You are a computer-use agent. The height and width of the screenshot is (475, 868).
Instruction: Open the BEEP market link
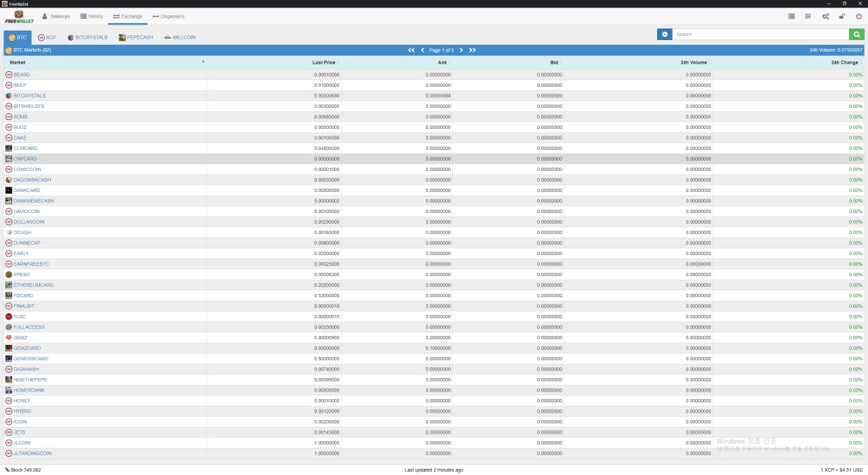[x=20, y=85]
